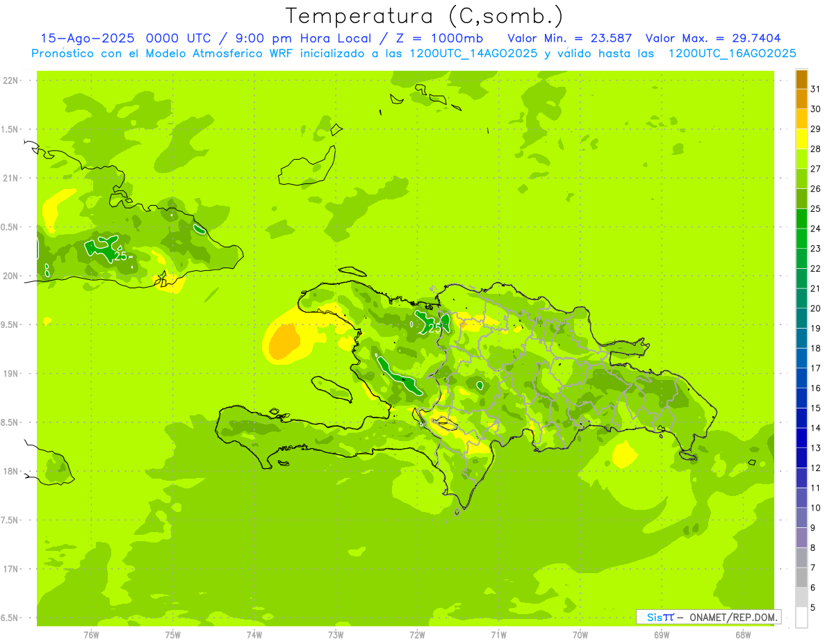
Task: Click the dark orange swatch above the 31 label
Action: click(x=801, y=79)
